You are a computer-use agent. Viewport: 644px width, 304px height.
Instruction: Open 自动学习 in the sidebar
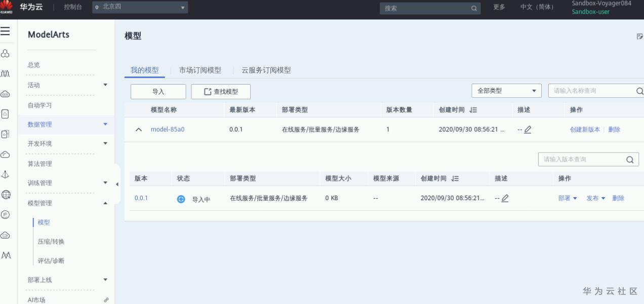pyautogui.click(x=40, y=105)
